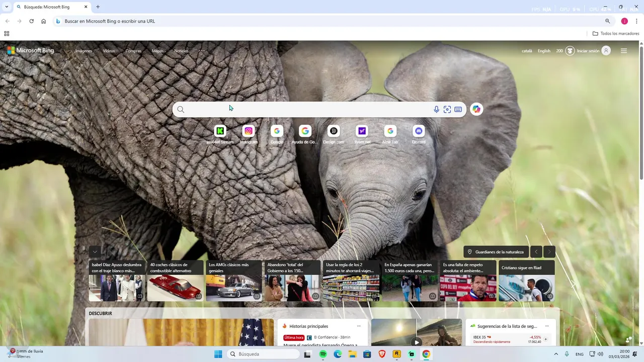This screenshot has width=644, height=362.
Task: Click the zoom magnifier icon in address bar
Action: click(607, 21)
